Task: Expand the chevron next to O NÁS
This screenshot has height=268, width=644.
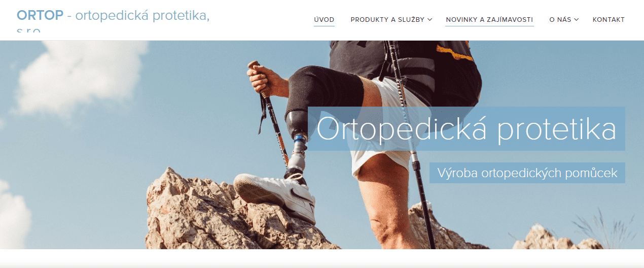Action: 576,20
